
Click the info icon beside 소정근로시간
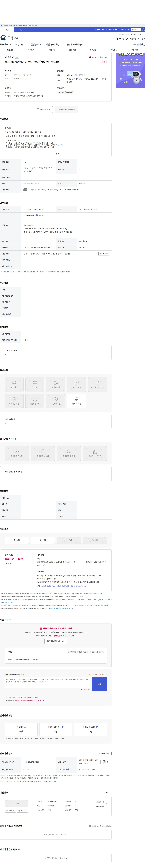(x=37, y=215)
